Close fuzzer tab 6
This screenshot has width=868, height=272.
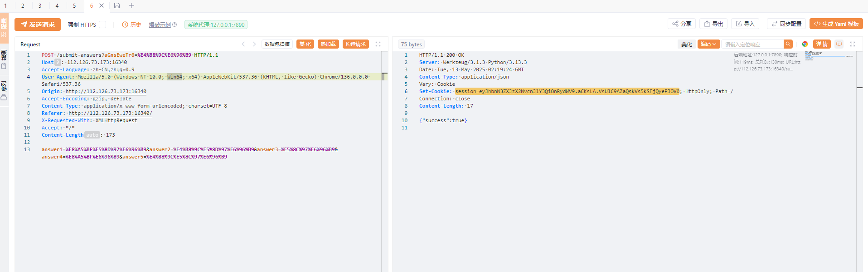tap(102, 5)
